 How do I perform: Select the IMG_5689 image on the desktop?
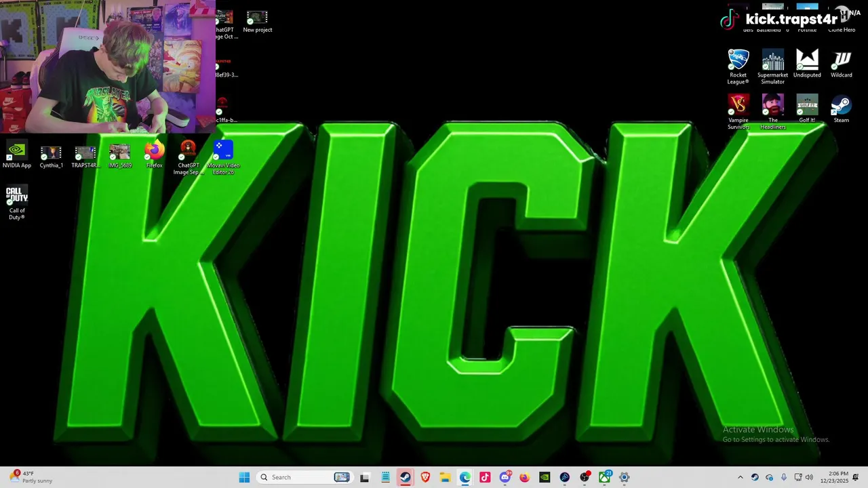(119, 155)
